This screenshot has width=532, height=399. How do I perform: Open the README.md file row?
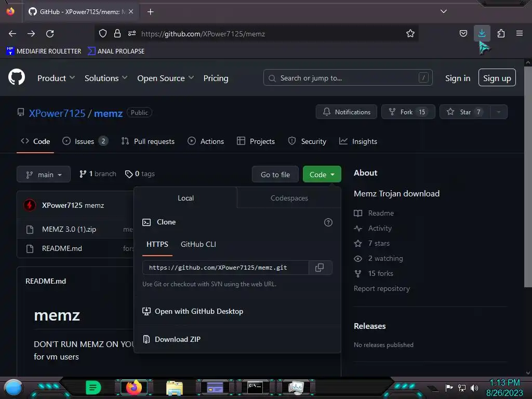62,249
